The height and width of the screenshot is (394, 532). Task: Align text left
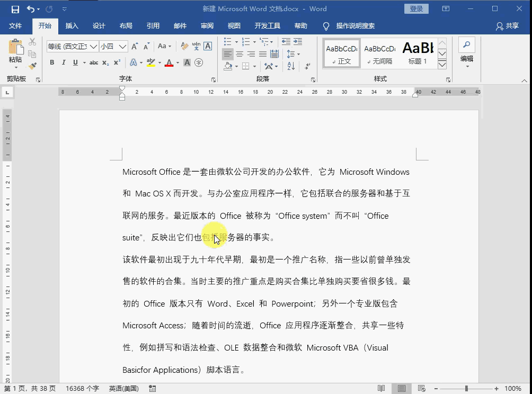point(228,54)
